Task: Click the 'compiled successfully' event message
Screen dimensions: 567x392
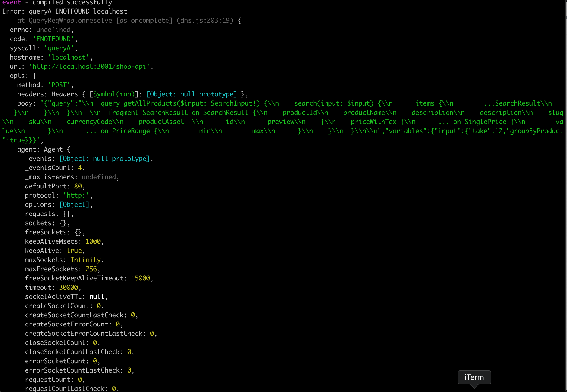Action: pyautogui.click(x=72, y=3)
